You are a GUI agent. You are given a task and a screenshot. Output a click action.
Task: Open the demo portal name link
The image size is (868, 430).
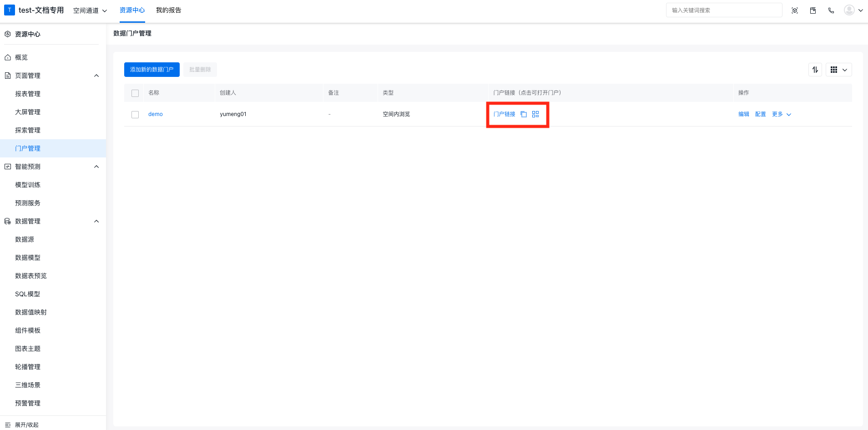[x=156, y=114]
